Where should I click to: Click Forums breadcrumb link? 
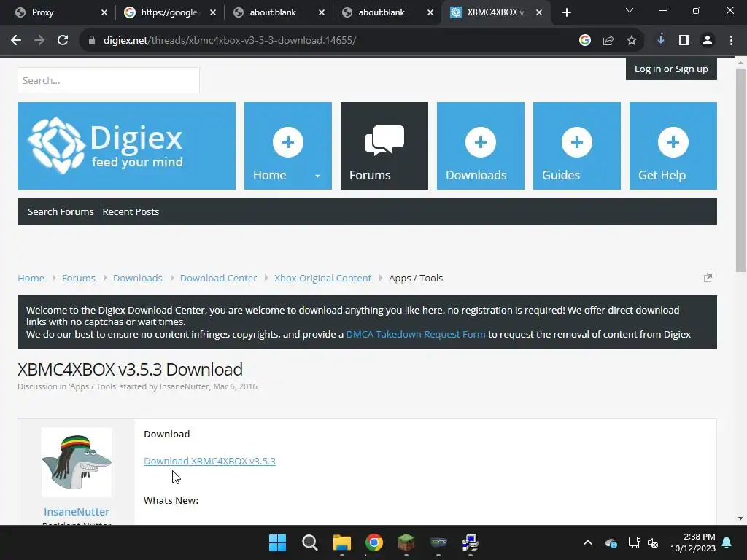point(79,278)
